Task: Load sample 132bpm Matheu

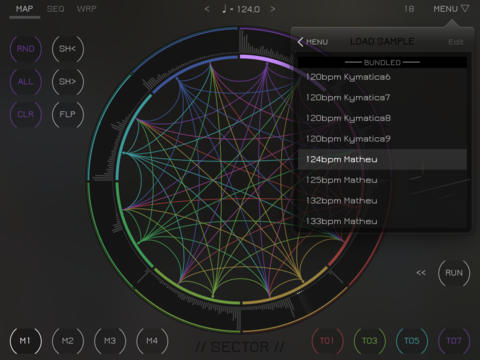Action: (382, 201)
